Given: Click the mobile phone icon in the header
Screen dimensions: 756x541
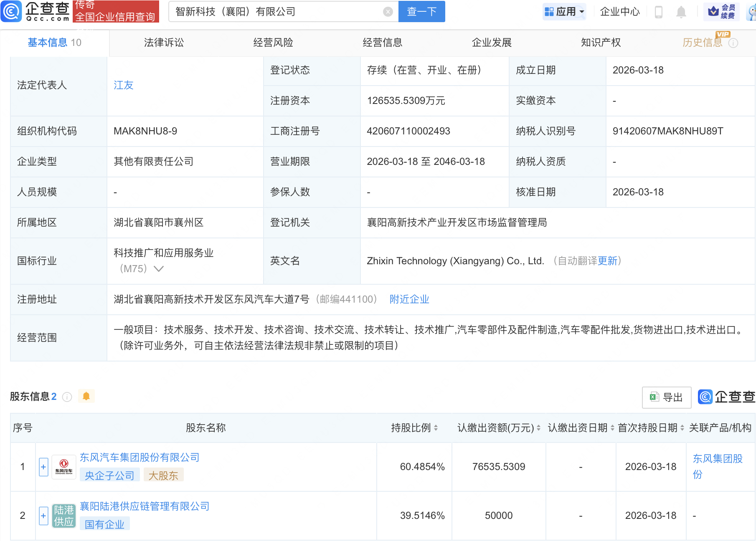Looking at the screenshot, I should point(659,12).
